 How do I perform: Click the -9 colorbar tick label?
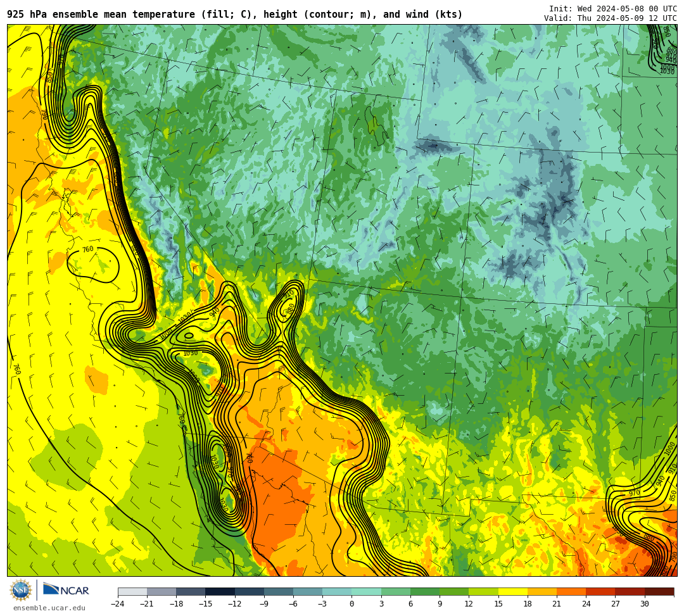pos(264,604)
